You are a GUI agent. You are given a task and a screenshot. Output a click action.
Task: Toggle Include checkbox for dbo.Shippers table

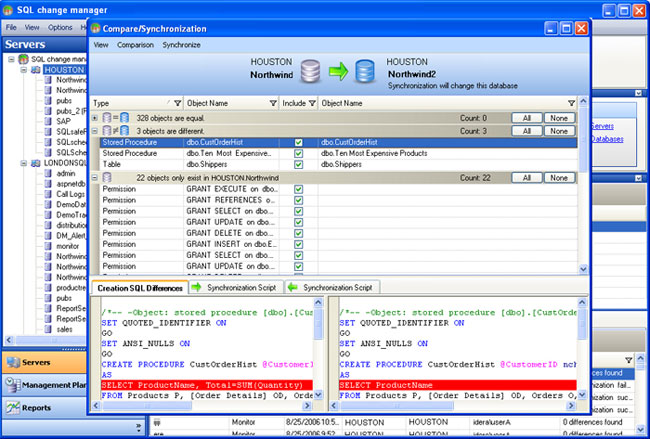click(x=298, y=165)
